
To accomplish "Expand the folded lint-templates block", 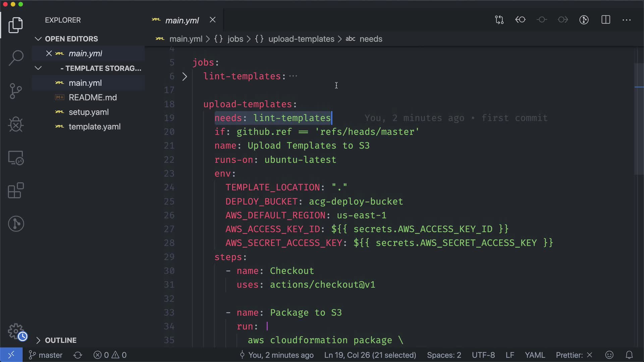I will pos(184,77).
